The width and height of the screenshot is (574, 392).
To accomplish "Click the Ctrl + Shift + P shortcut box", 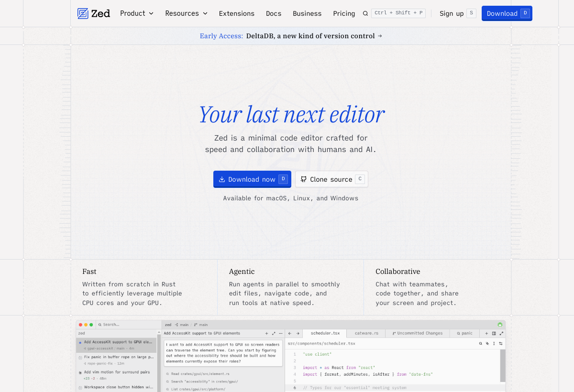I will coord(398,13).
